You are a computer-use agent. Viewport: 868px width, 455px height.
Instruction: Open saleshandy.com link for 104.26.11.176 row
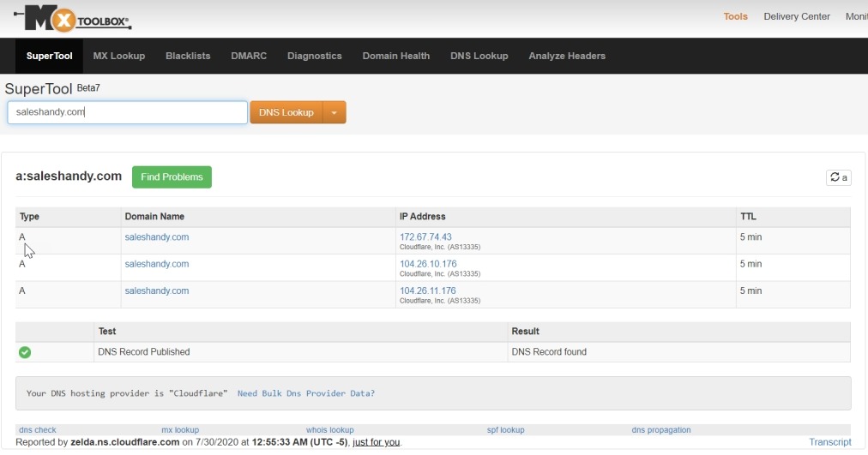[157, 290]
